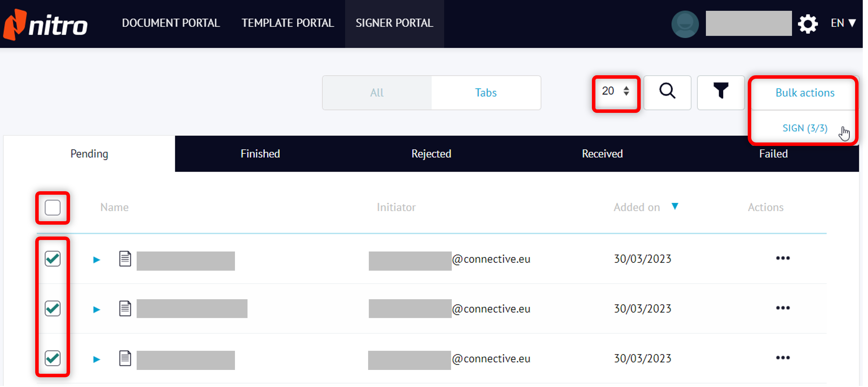Click the Nitro logo
Screen dimensions: 868x387
45,24
